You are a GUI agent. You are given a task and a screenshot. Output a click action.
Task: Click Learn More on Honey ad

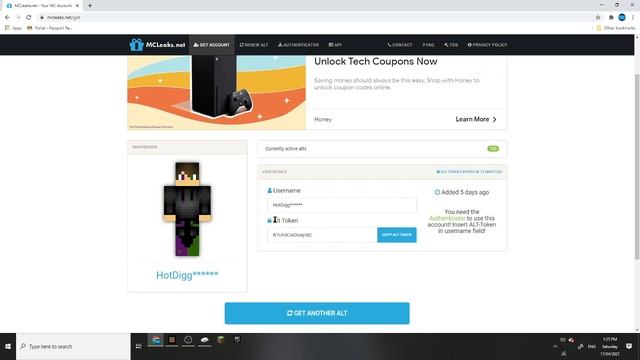coord(476,119)
